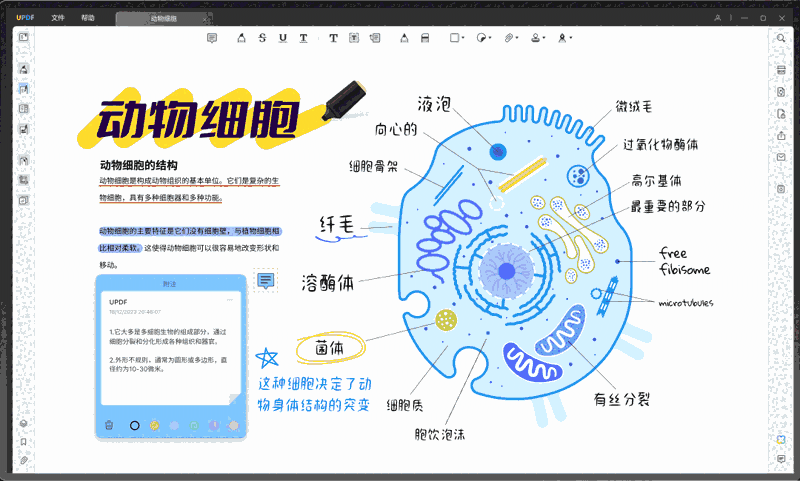This screenshot has width=800, height=481.
Task: Select the signature tool
Action: [x=562, y=38]
